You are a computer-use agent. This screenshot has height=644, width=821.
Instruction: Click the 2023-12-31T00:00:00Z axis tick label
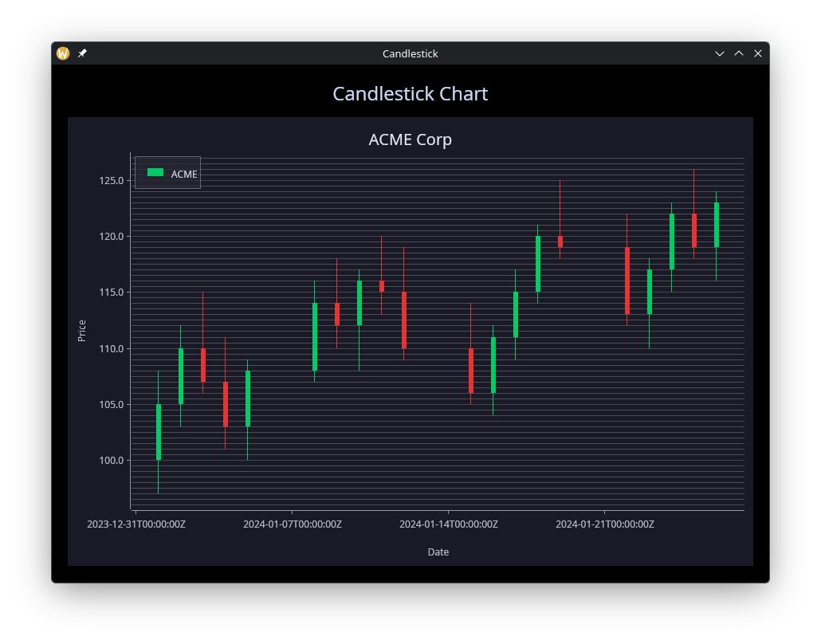pyautogui.click(x=136, y=524)
